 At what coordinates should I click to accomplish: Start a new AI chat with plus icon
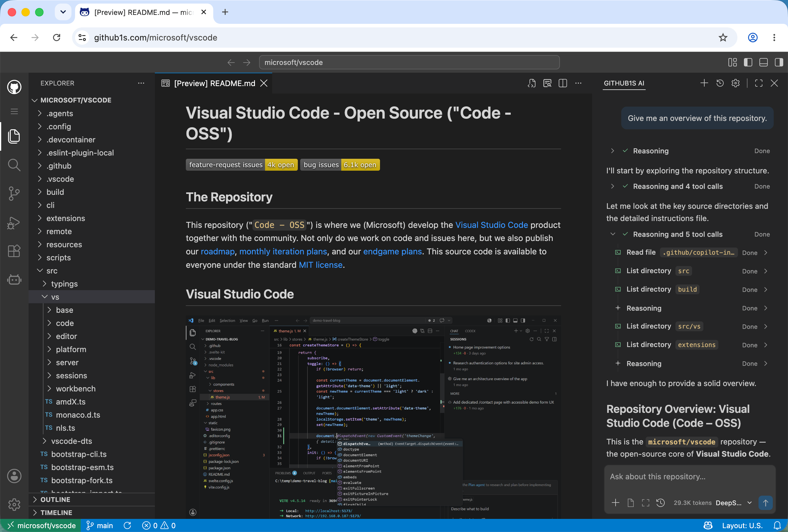click(x=704, y=83)
